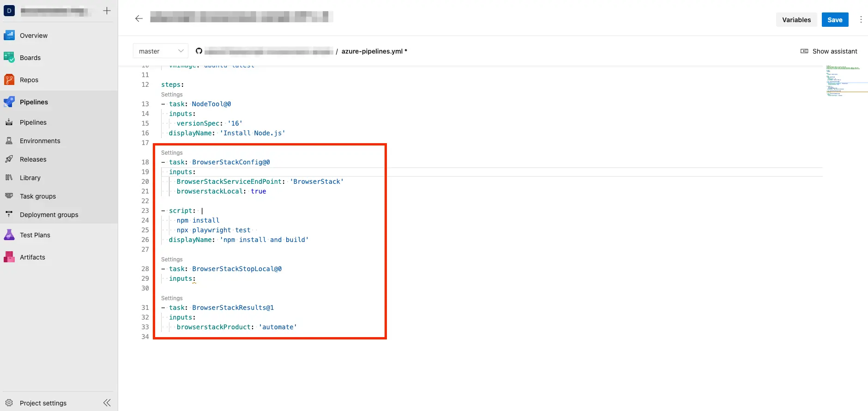The height and width of the screenshot is (411, 868).
Task: Click the Save button
Action: click(x=835, y=20)
